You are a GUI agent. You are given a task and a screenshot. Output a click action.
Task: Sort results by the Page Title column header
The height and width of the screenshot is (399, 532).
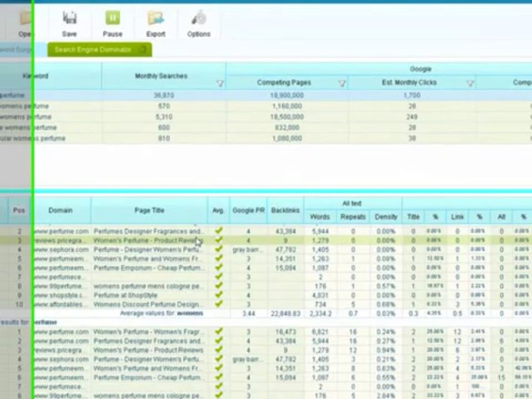(x=149, y=211)
